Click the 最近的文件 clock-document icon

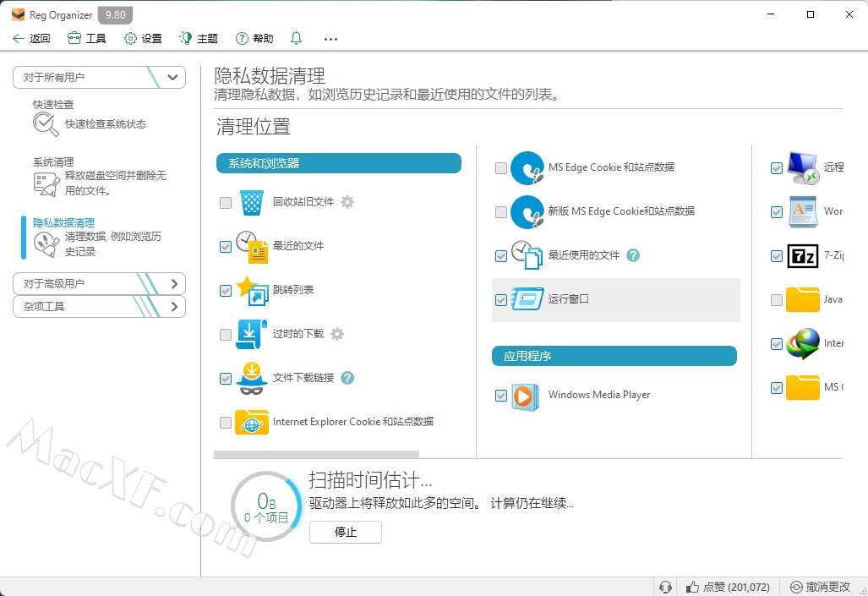click(x=252, y=247)
